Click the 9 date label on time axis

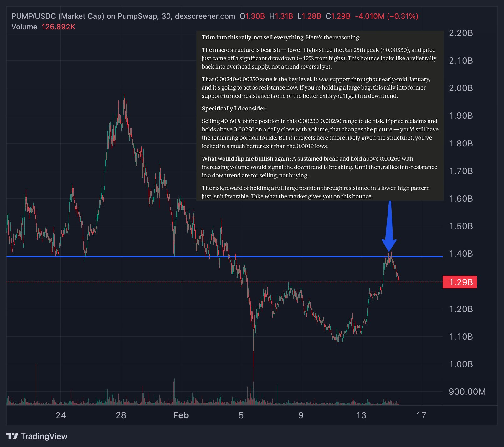coord(301,415)
